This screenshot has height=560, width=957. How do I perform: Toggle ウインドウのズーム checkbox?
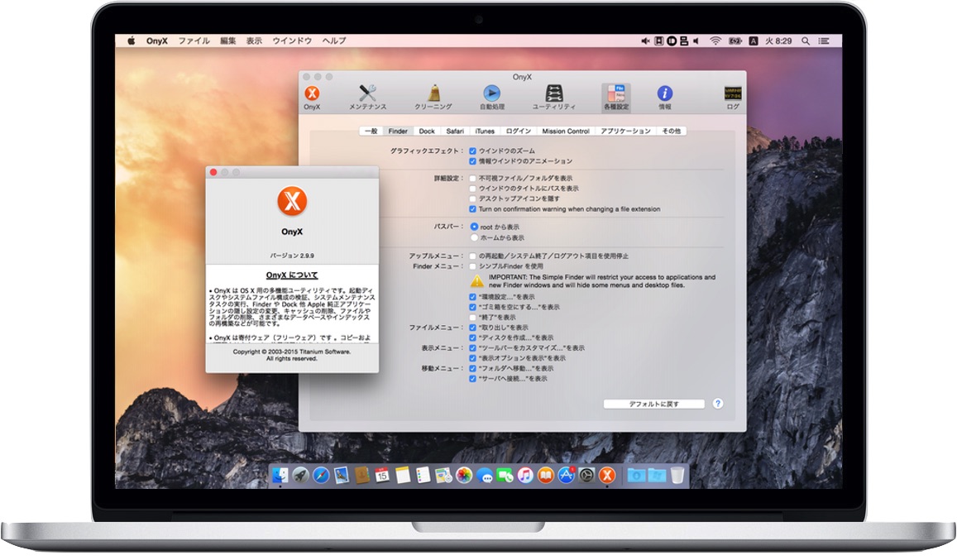click(x=472, y=151)
